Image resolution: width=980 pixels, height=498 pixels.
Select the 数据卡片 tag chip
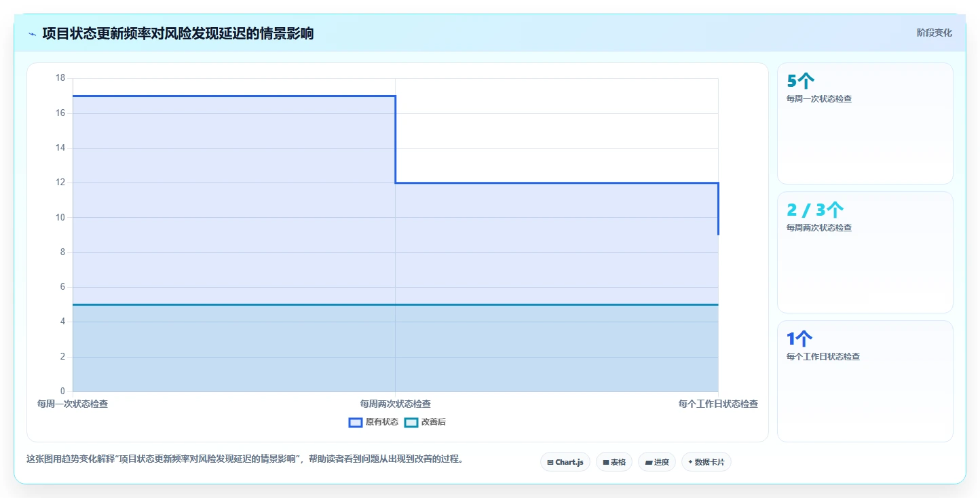(706, 462)
